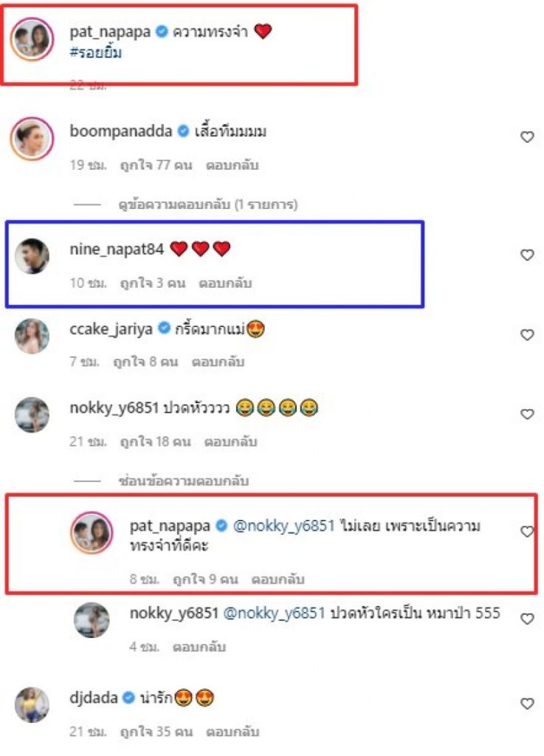Open the boompanadda username link
Image resolution: width=544 pixels, height=756 pixels.
(x=120, y=131)
